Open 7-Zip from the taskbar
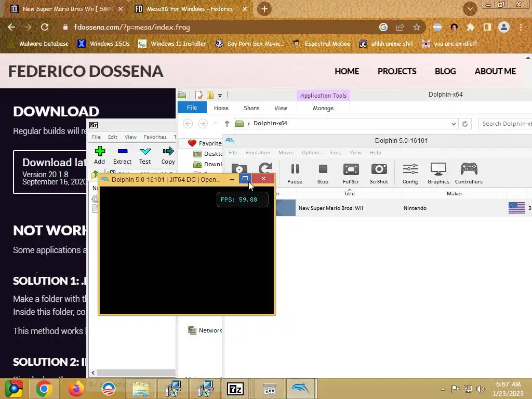The width and height of the screenshot is (532, 399). [x=235, y=389]
